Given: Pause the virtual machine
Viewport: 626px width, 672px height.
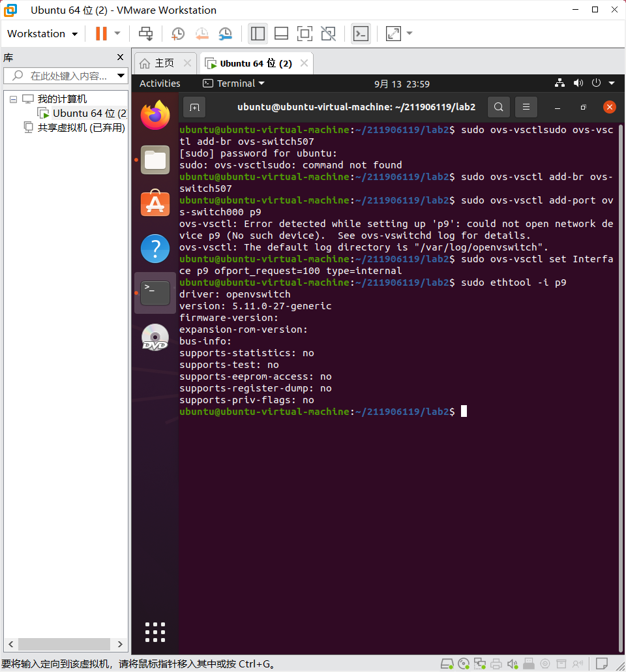Looking at the screenshot, I should click(101, 33).
